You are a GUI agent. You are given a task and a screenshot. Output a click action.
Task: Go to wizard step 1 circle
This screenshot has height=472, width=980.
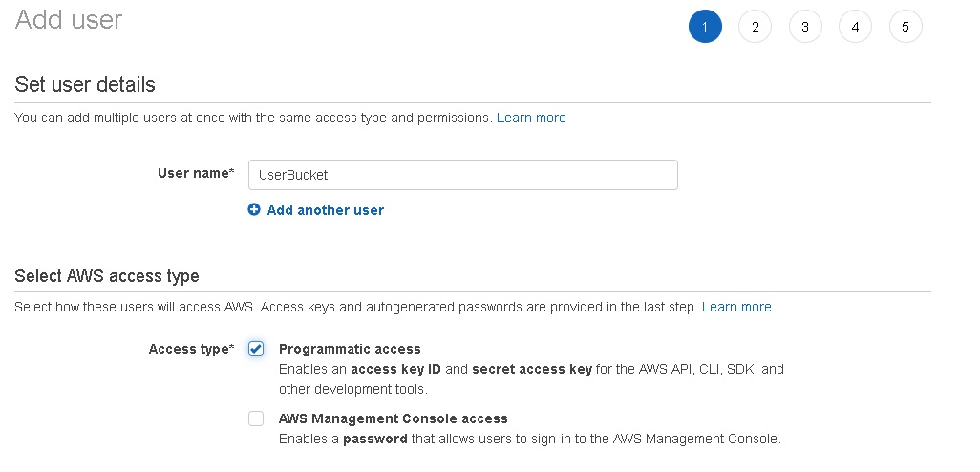[705, 27]
